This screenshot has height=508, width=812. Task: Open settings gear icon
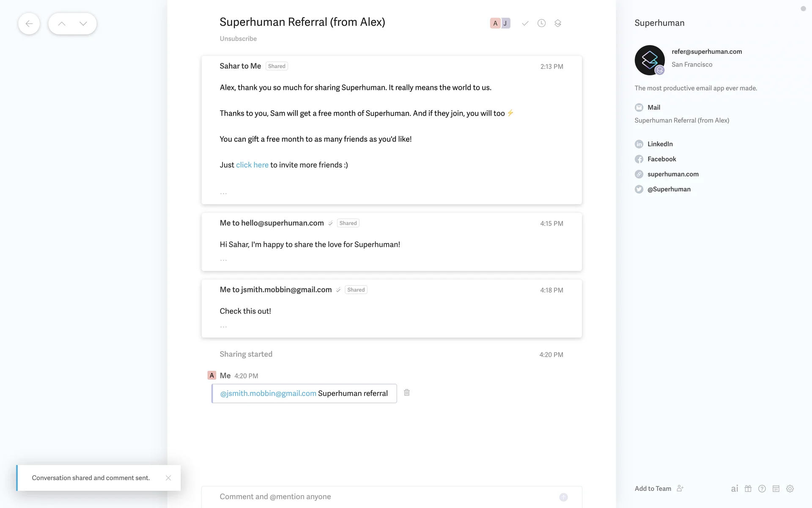[790, 489]
